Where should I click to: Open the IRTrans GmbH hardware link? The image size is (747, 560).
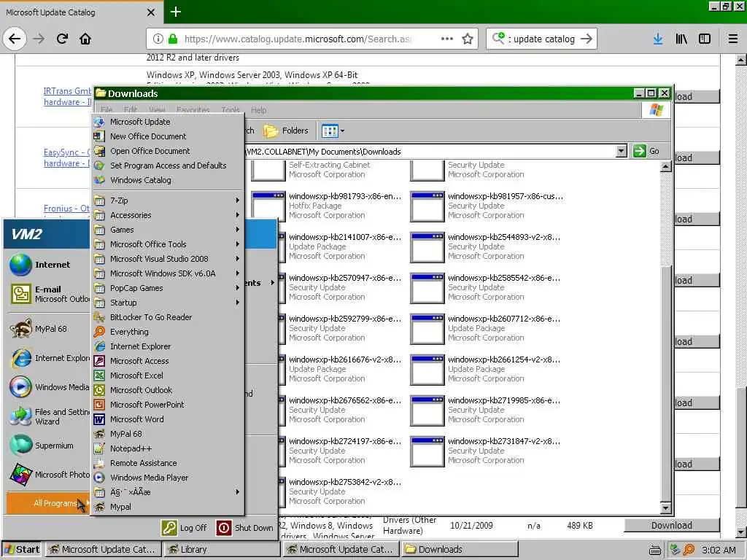67,97
